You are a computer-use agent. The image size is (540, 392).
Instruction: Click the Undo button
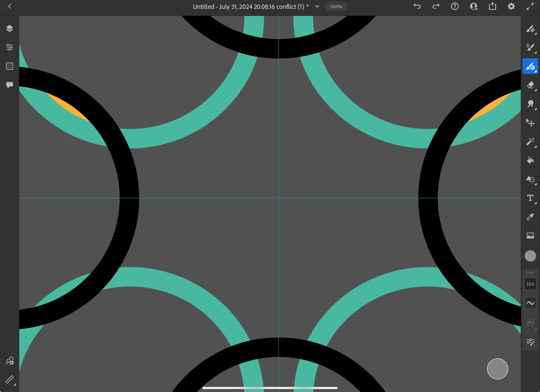pos(417,6)
